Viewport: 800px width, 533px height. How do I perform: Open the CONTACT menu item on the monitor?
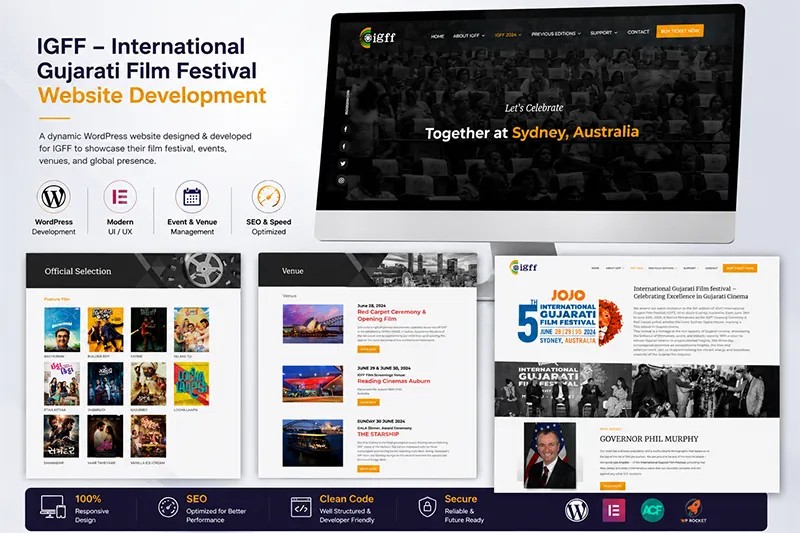click(x=638, y=32)
